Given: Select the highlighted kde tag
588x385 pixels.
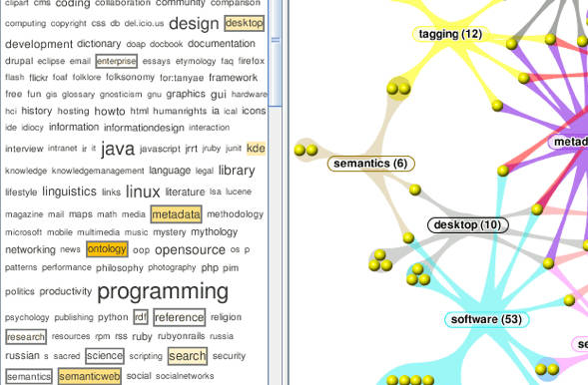Looking at the screenshot, I should click(256, 149).
